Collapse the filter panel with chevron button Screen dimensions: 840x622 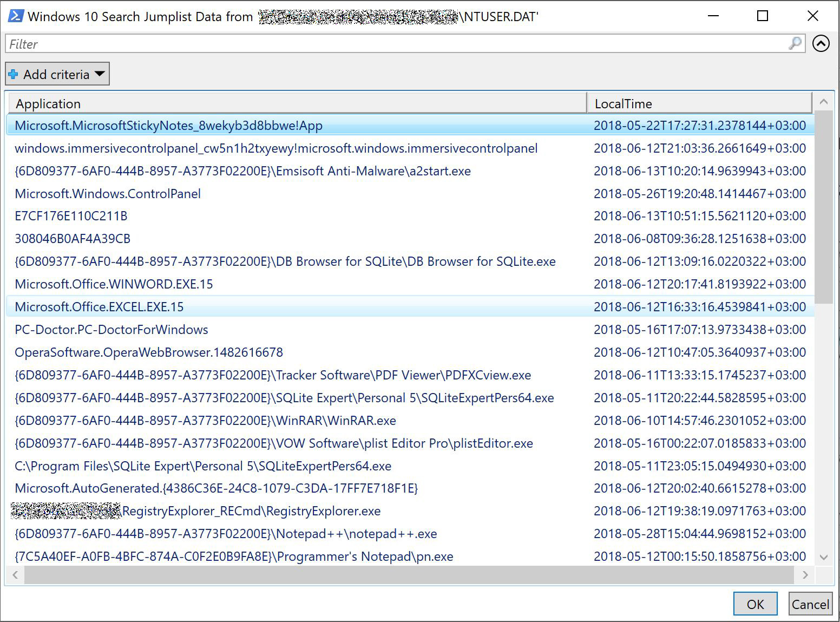point(821,43)
